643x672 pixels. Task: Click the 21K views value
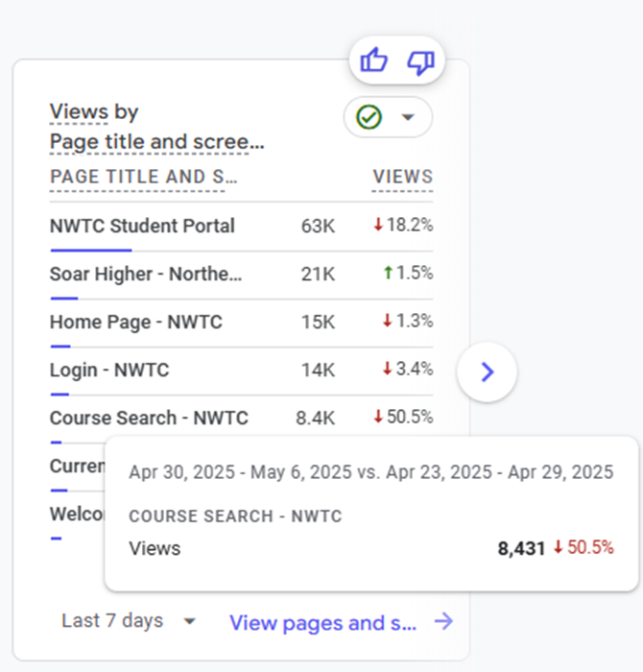(318, 274)
